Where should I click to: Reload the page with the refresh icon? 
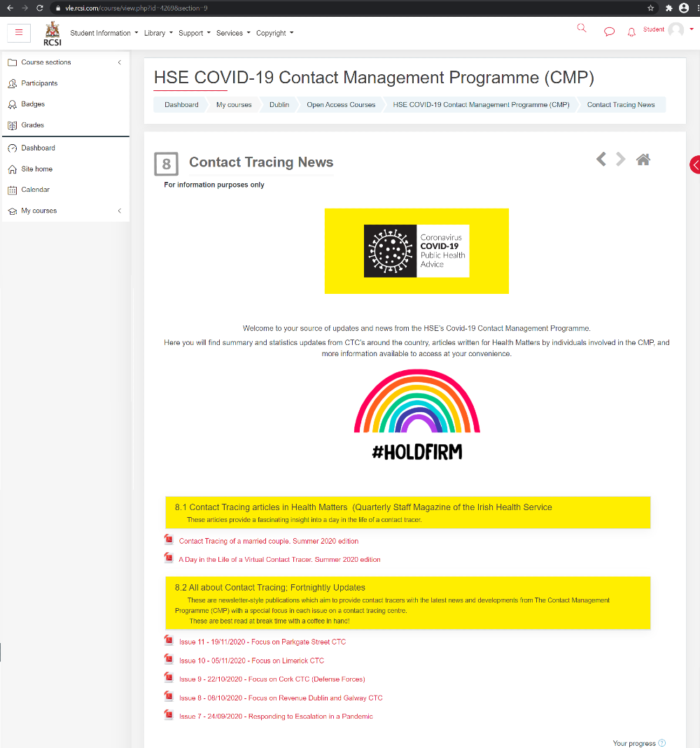pyautogui.click(x=40, y=8)
